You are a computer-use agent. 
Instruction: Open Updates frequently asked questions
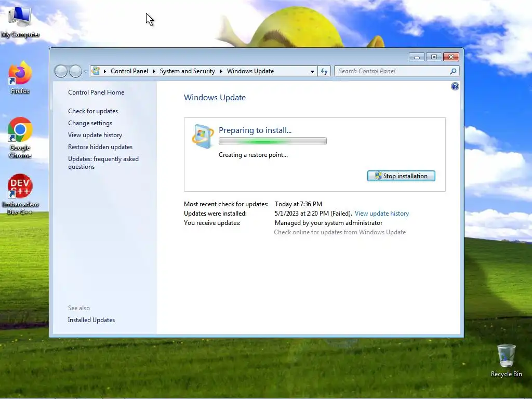tap(103, 163)
